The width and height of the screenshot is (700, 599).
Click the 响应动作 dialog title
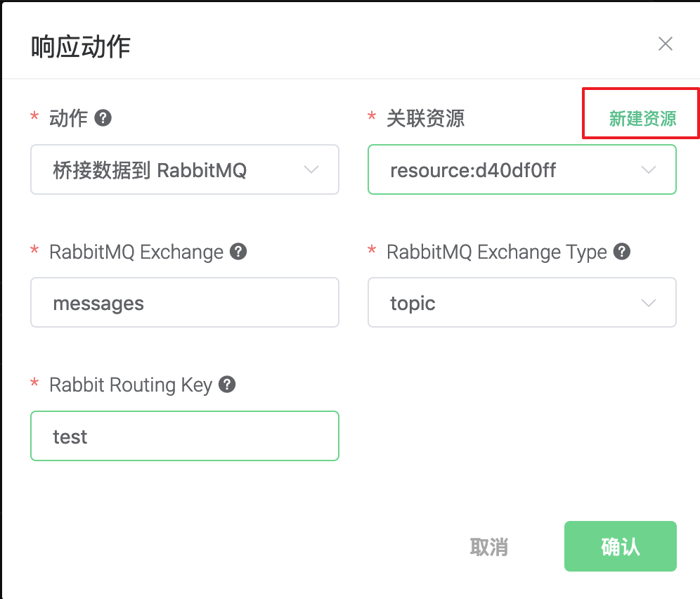tap(81, 47)
